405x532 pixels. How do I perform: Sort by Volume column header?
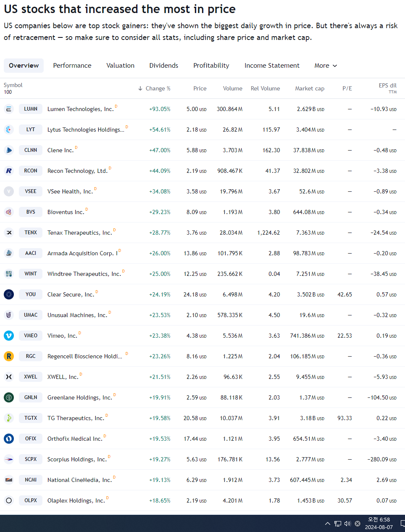point(233,88)
